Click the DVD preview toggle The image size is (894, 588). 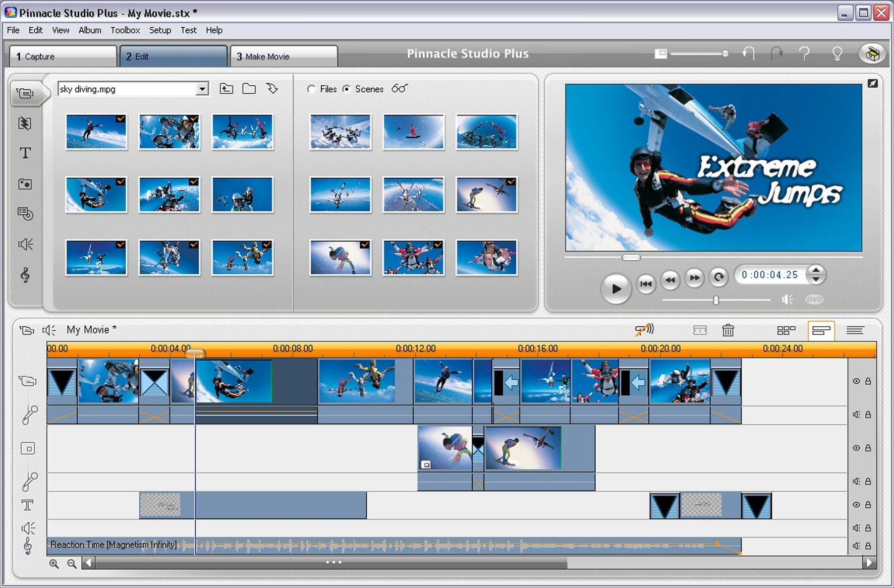pos(814,300)
